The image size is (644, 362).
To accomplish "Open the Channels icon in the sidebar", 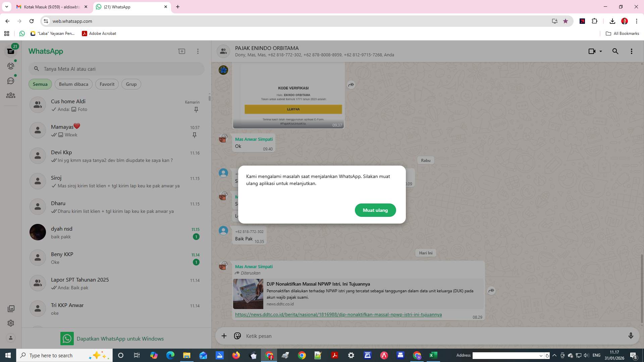I will coord(11,81).
